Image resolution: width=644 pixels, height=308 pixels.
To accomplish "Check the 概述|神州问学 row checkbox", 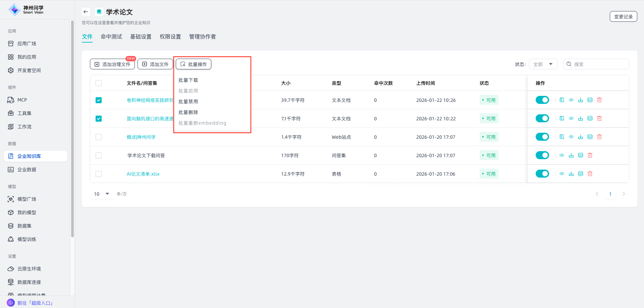I will (99, 137).
